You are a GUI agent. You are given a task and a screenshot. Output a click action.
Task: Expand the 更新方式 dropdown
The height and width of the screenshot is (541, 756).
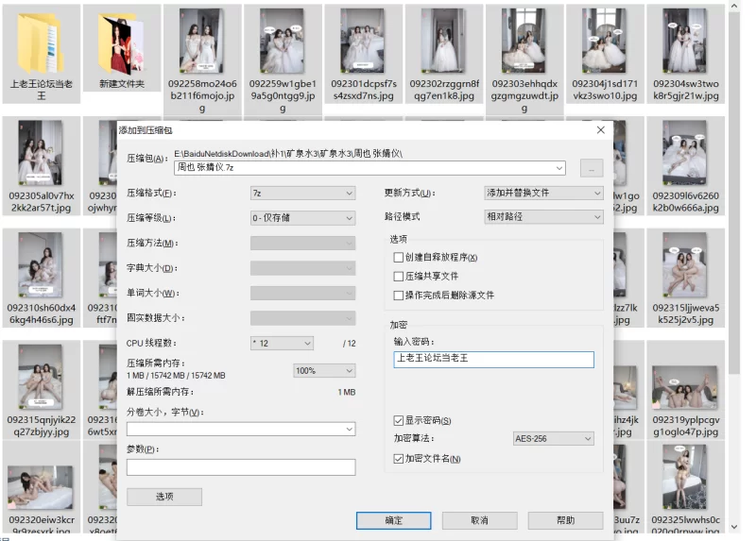coord(542,194)
